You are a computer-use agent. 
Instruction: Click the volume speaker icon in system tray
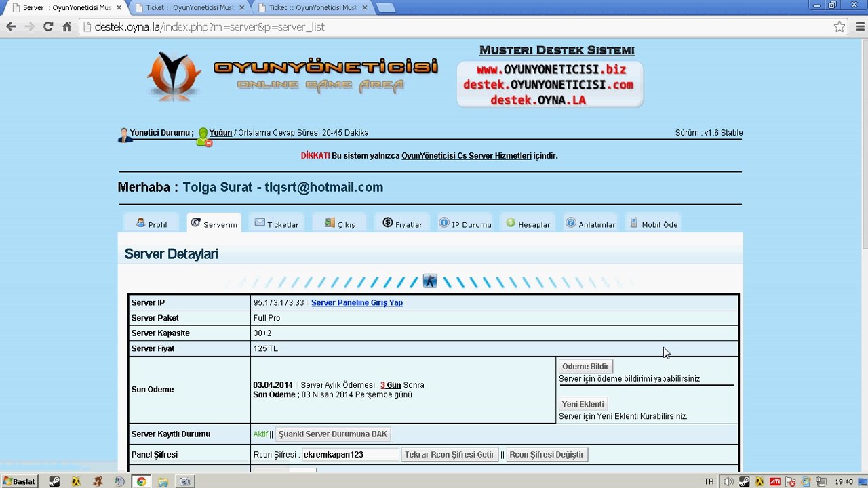[x=728, y=482]
